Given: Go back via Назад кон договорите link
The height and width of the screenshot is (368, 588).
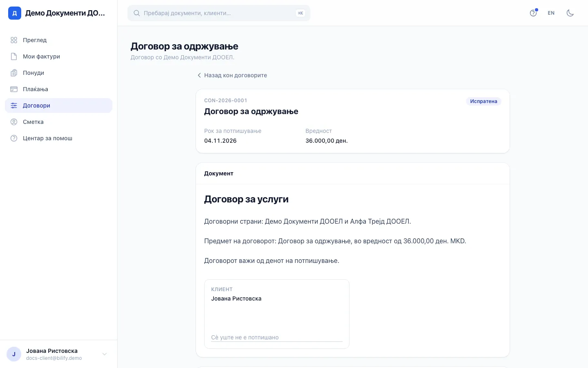Looking at the screenshot, I should (232, 75).
